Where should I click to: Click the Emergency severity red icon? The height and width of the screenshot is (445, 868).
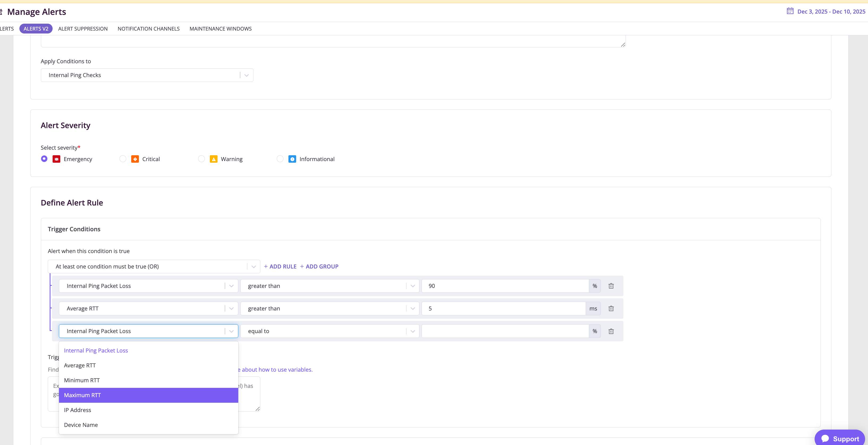coord(57,159)
